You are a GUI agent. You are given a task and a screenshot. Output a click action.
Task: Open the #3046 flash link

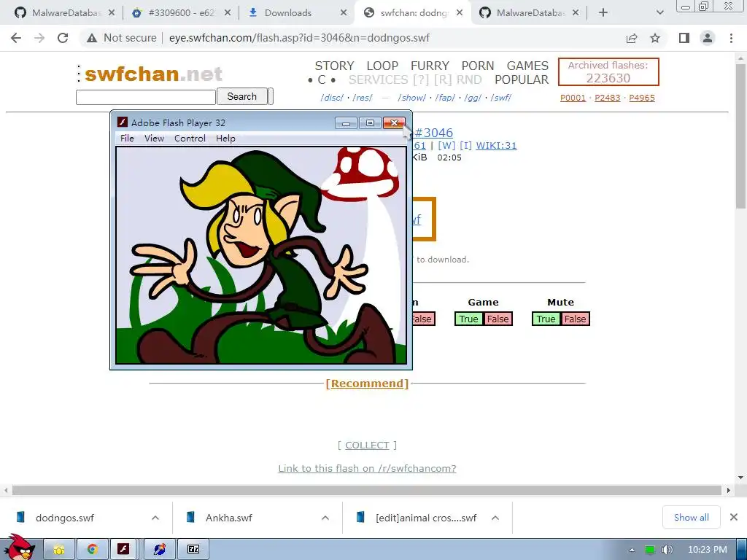(433, 133)
